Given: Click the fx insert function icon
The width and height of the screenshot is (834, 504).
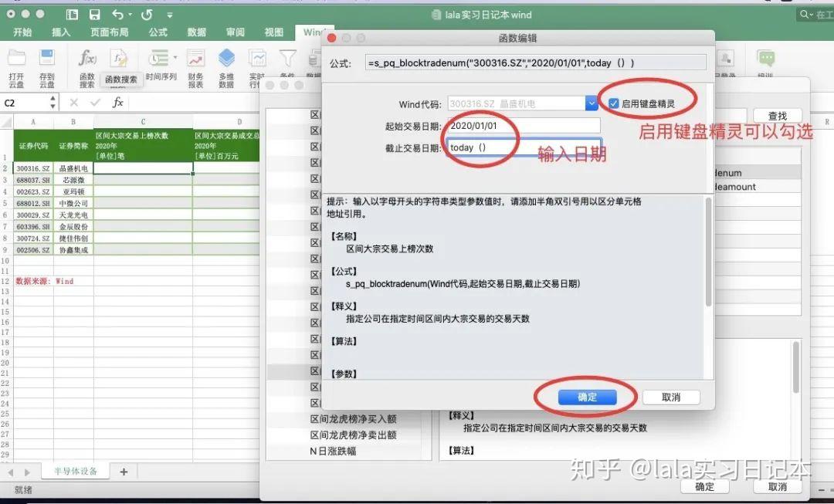Looking at the screenshot, I should tap(118, 101).
